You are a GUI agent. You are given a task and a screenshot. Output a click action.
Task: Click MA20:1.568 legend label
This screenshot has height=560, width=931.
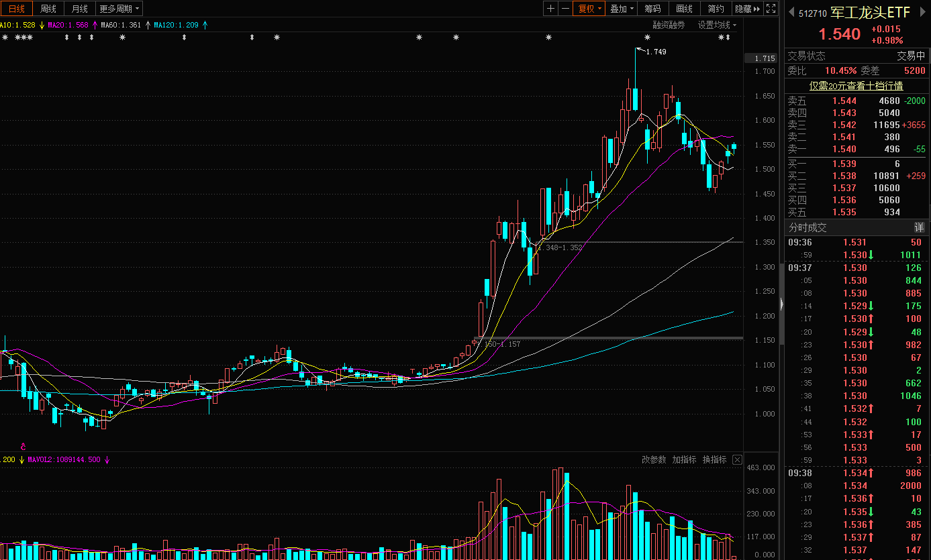(x=68, y=25)
